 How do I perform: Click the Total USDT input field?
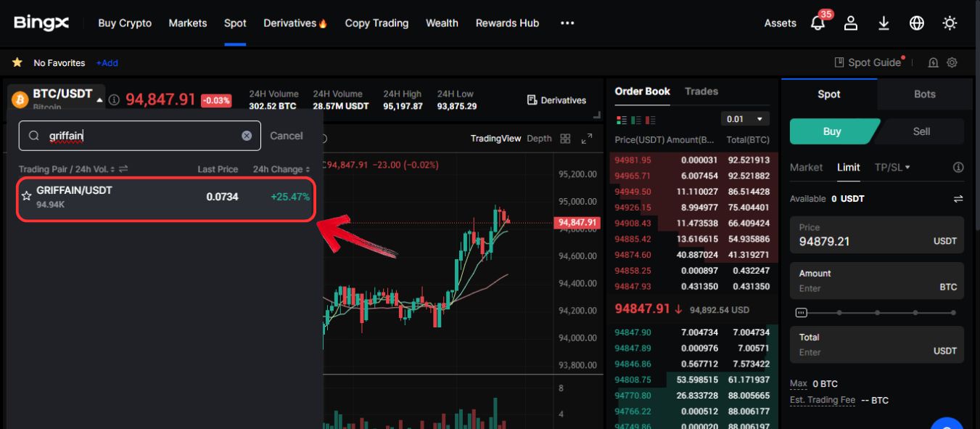876,344
